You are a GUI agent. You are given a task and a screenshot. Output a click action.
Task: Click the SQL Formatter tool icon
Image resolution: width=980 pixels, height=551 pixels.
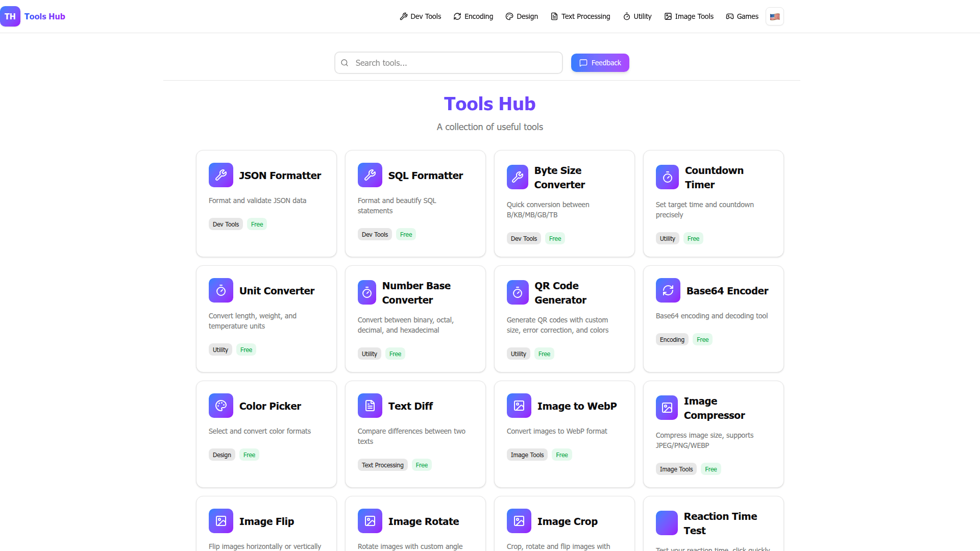click(370, 175)
